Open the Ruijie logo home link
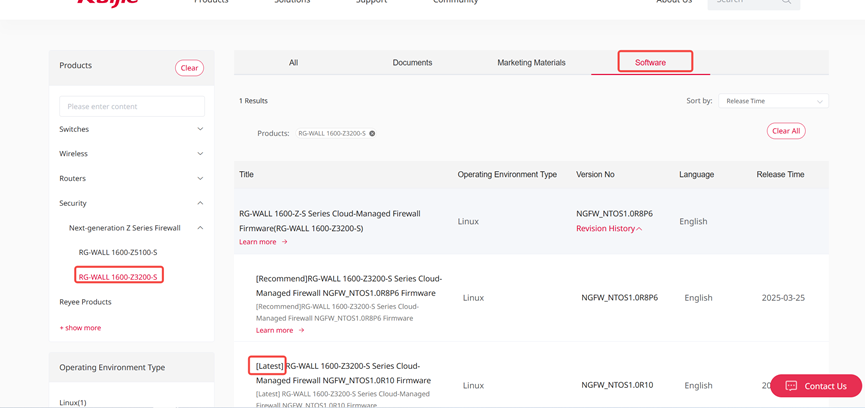This screenshot has height=408, width=865. 108,2
